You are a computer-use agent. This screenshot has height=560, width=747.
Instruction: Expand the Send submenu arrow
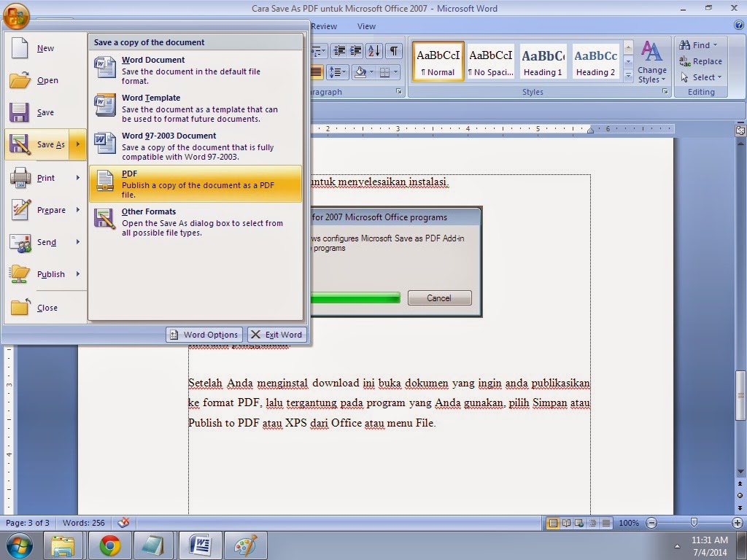(77, 242)
